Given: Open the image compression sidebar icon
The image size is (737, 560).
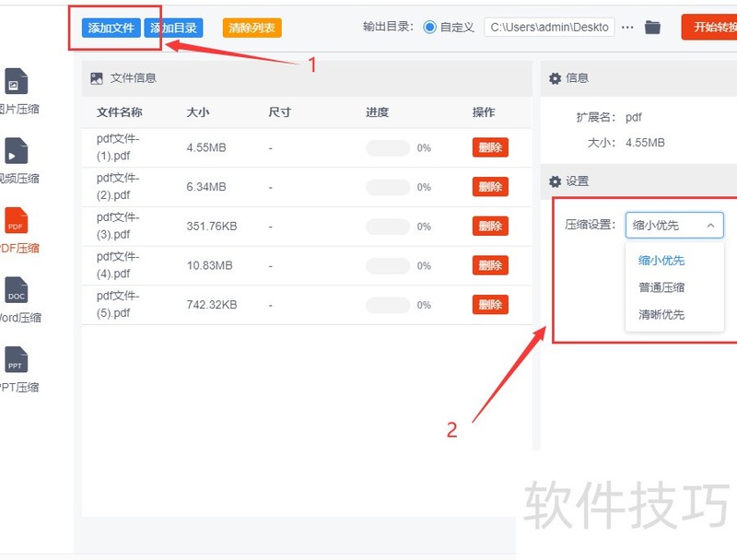Looking at the screenshot, I should 16,83.
